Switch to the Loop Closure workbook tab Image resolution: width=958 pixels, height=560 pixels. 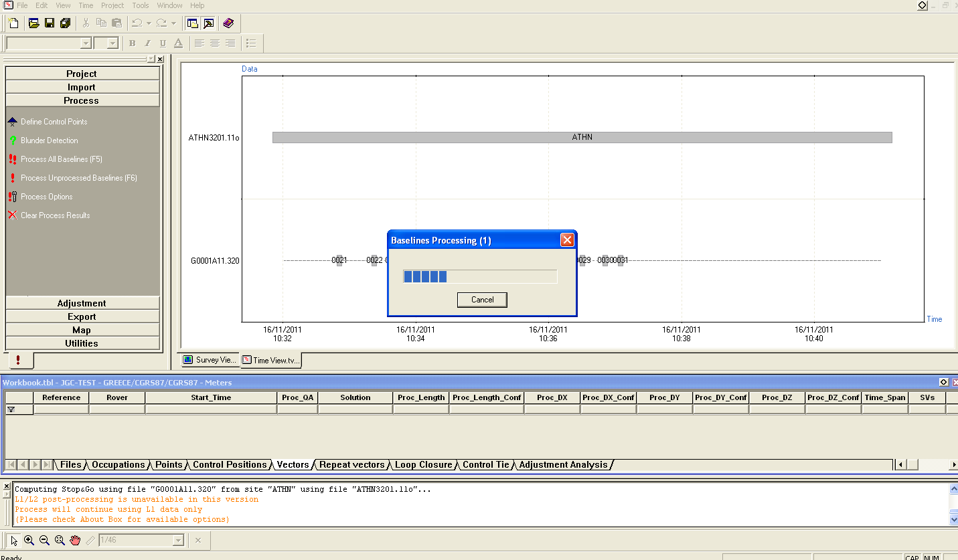point(423,464)
